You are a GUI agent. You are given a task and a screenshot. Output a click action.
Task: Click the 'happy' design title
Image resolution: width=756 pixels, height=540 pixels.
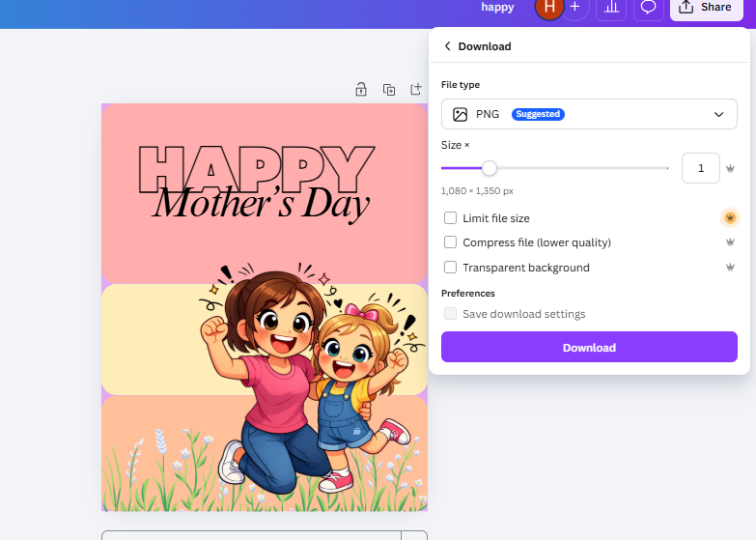point(497,7)
